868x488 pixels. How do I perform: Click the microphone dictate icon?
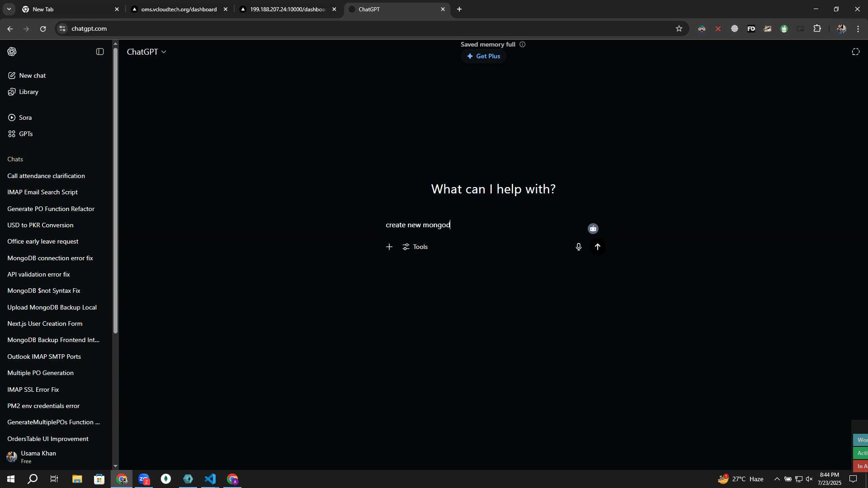[578, 247]
